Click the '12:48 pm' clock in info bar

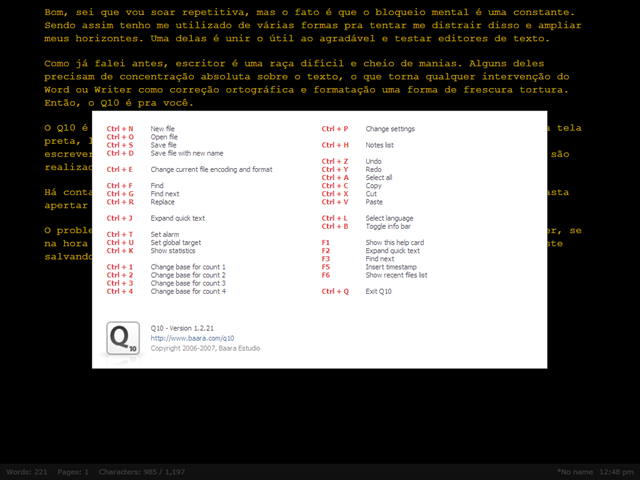(x=617, y=472)
